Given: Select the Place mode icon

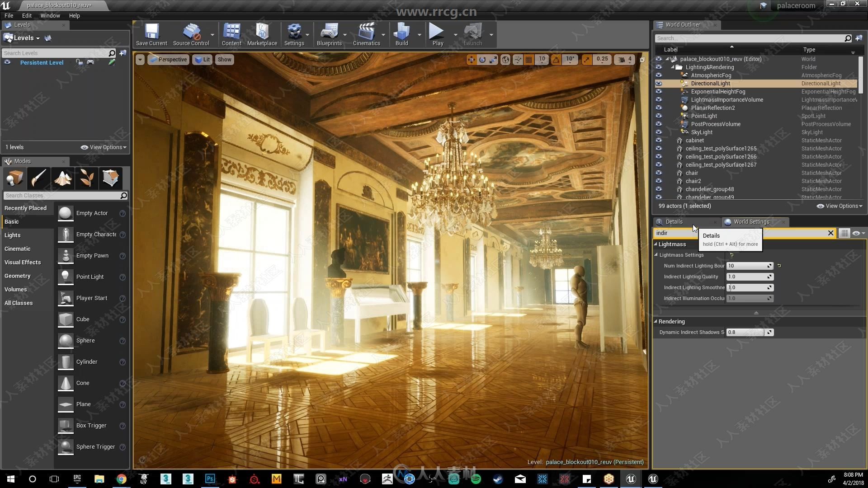Looking at the screenshot, I should (x=14, y=178).
